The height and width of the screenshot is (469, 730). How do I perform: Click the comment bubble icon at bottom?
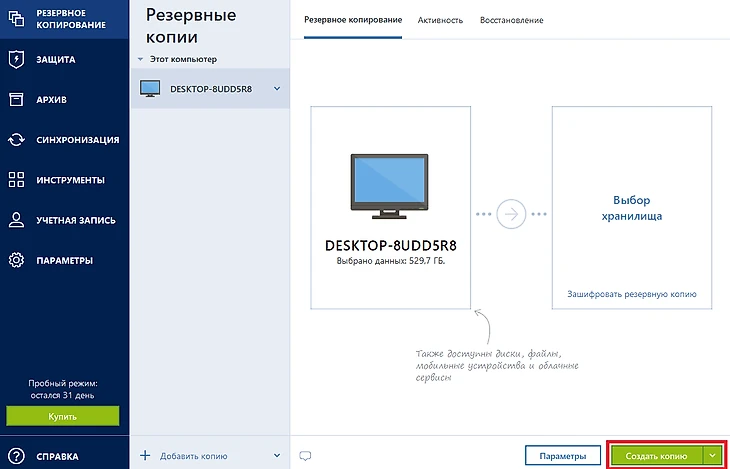pos(305,455)
